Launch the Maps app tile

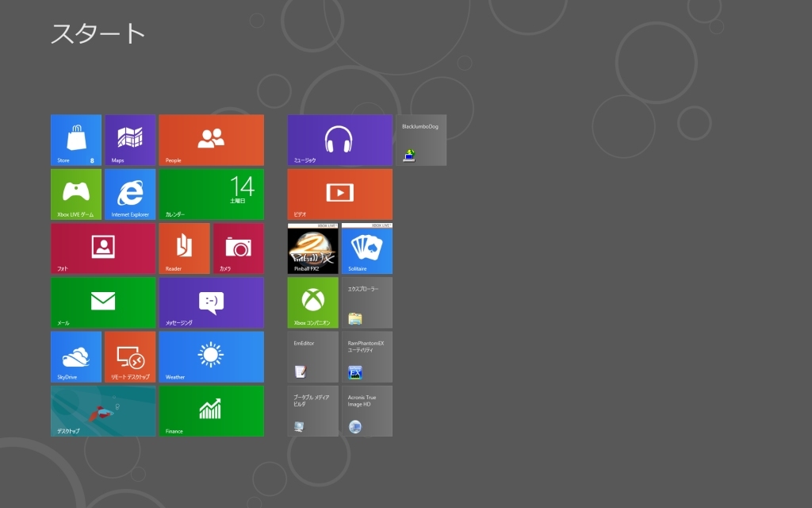pyautogui.click(x=130, y=140)
